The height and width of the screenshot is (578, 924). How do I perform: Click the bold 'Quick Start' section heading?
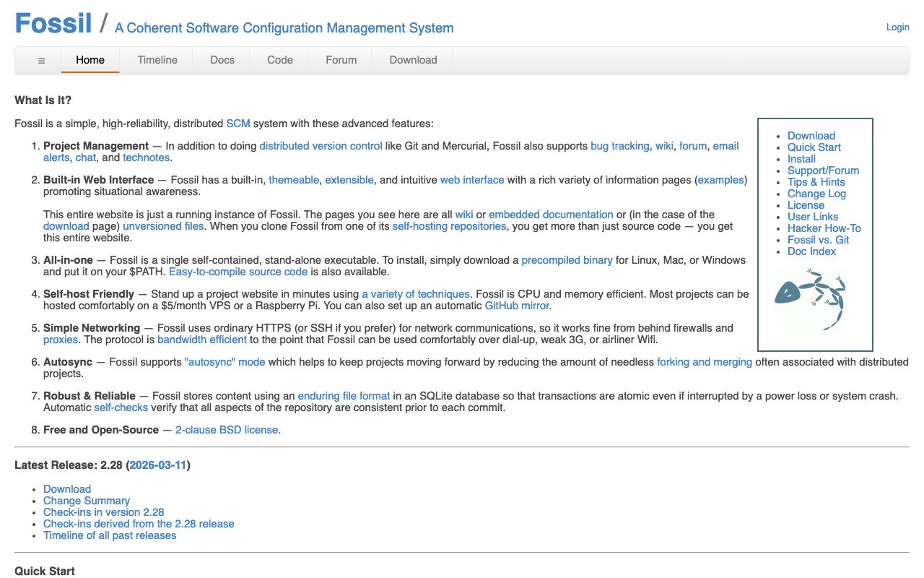pyautogui.click(x=45, y=571)
